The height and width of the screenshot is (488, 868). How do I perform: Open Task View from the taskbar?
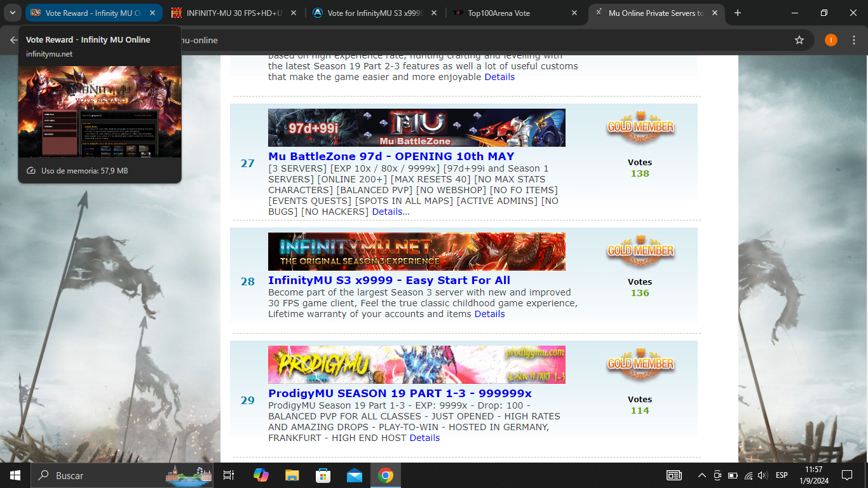click(229, 475)
